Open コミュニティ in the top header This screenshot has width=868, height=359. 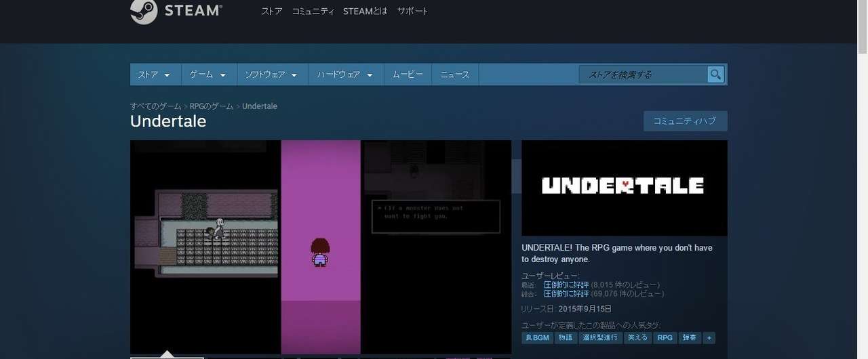click(313, 12)
